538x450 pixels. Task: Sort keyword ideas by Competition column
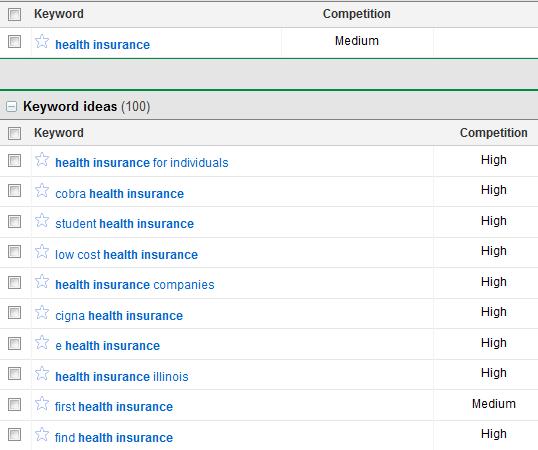493,133
